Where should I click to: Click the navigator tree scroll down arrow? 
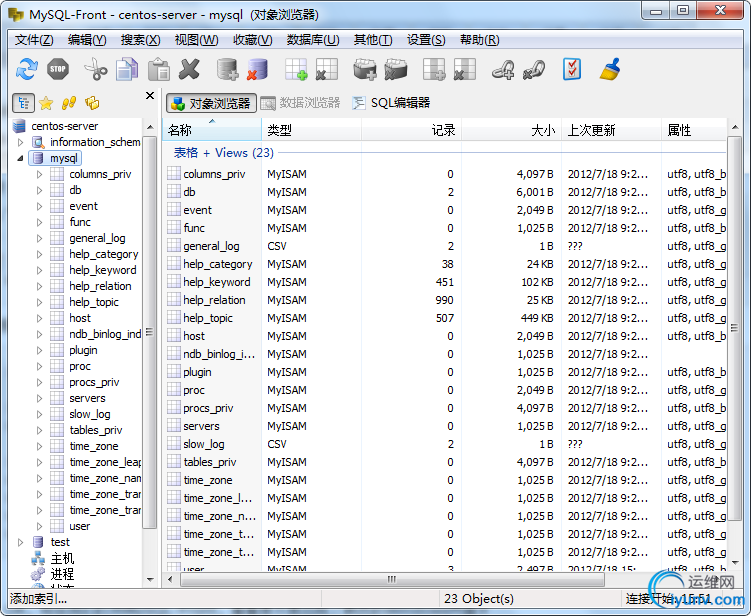150,580
